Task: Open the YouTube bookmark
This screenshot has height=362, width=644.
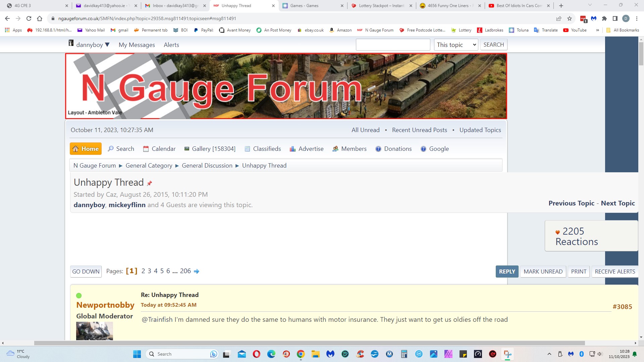Action: tap(575, 30)
